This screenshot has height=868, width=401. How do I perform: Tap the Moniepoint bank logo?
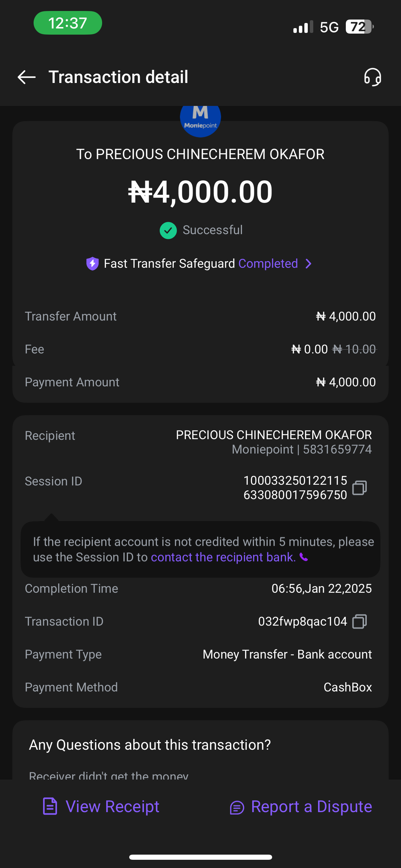point(200,119)
